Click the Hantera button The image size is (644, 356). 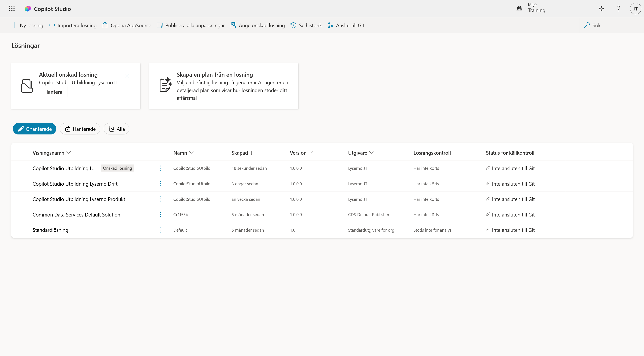pyautogui.click(x=53, y=92)
